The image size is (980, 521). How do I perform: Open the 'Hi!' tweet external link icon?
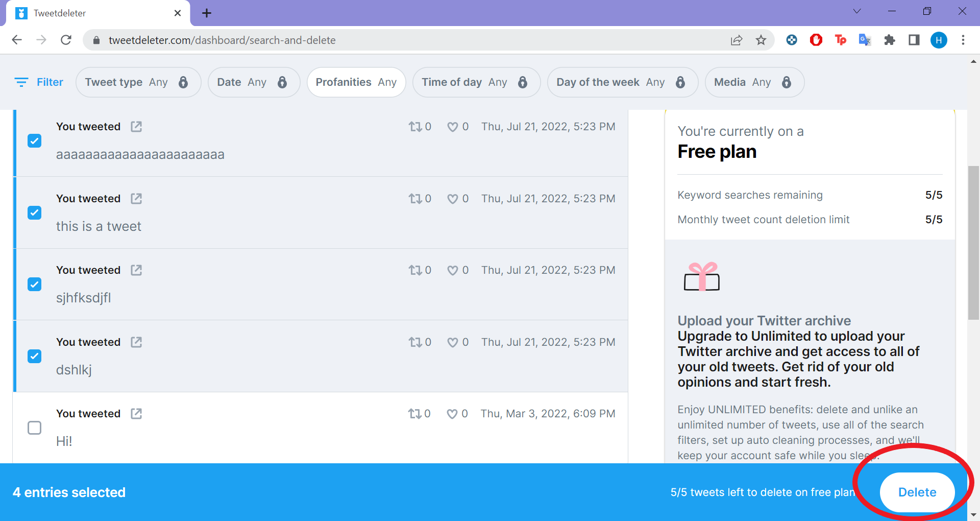click(x=136, y=414)
